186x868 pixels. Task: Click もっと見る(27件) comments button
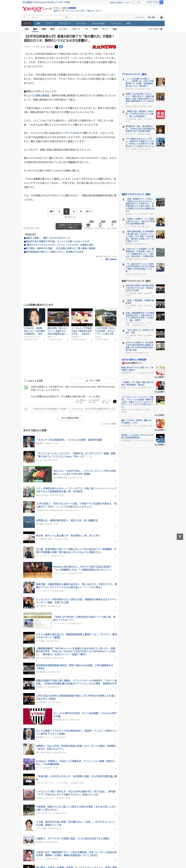pos(70,418)
